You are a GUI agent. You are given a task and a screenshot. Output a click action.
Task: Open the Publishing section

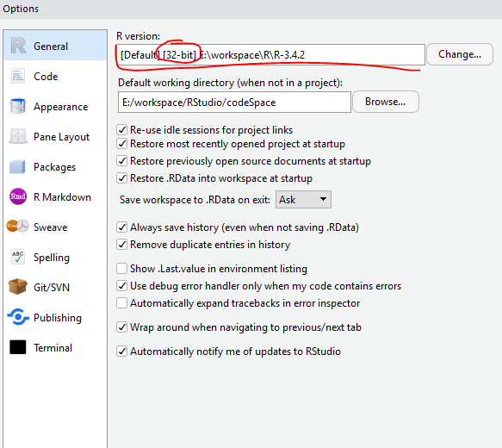click(x=55, y=317)
